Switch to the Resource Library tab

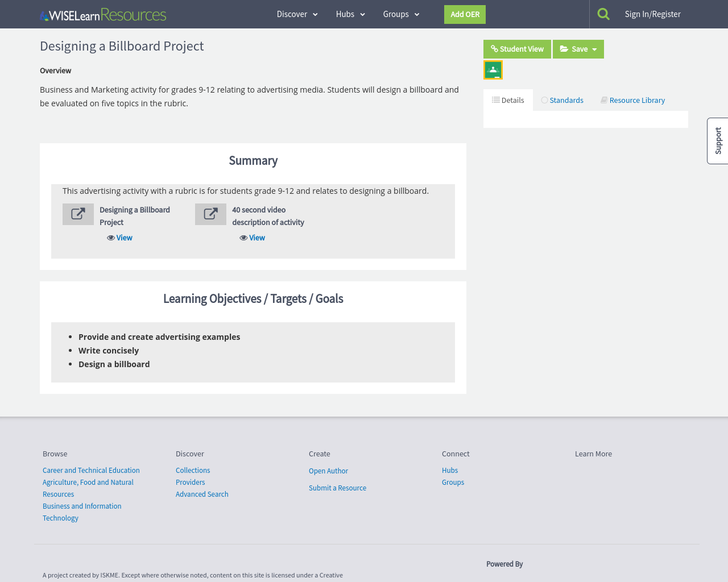[x=632, y=100]
